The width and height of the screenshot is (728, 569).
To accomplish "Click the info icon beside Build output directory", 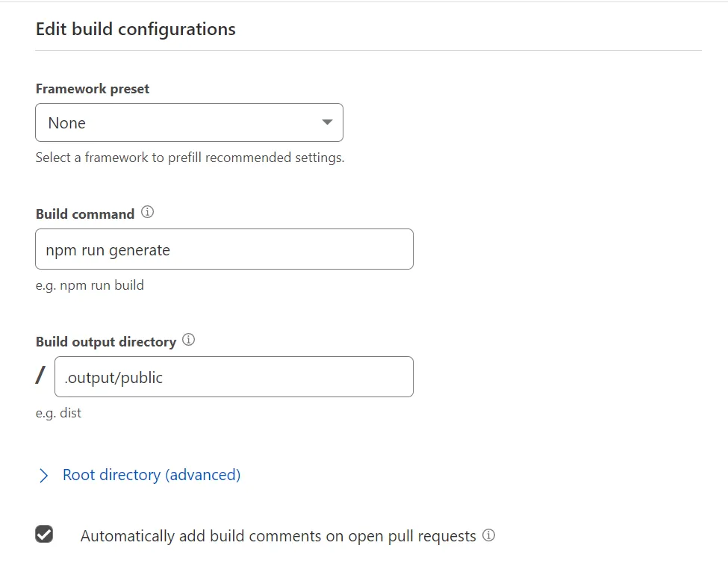I will click(x=189, y=341).
